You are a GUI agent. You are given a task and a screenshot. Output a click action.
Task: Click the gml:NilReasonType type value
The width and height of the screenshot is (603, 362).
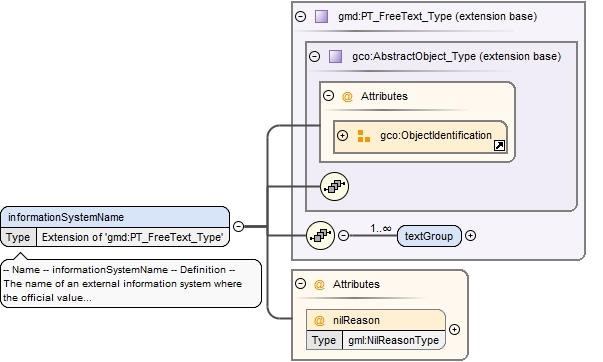[393, 340]
